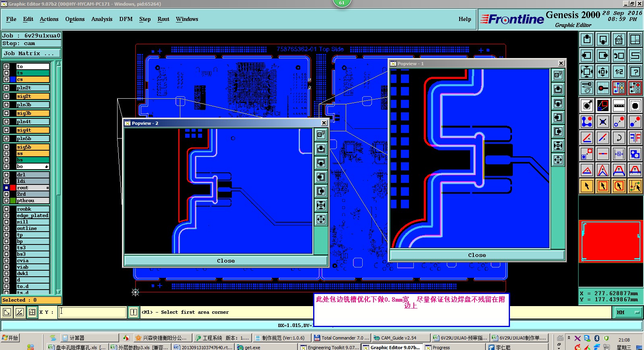Screen dimensions: 644x350
Task: Click the overlapping blue shapes icon
Action: (x=635, y=154)
